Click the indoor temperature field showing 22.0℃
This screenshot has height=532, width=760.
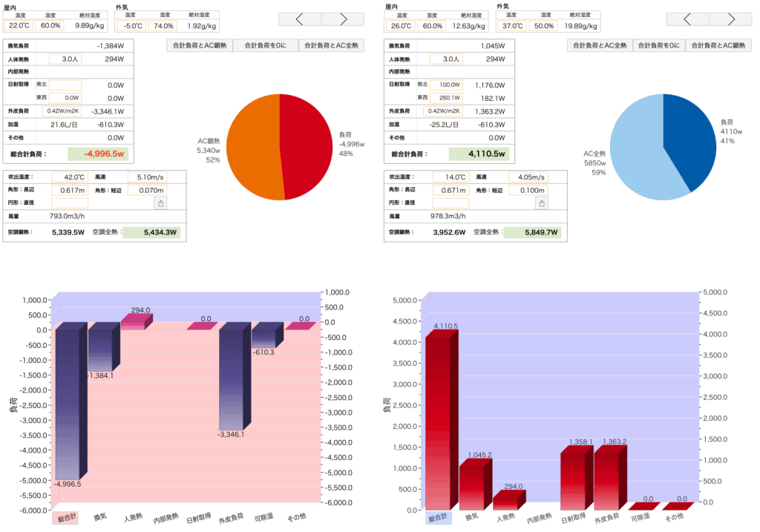[x=19, y=25]
